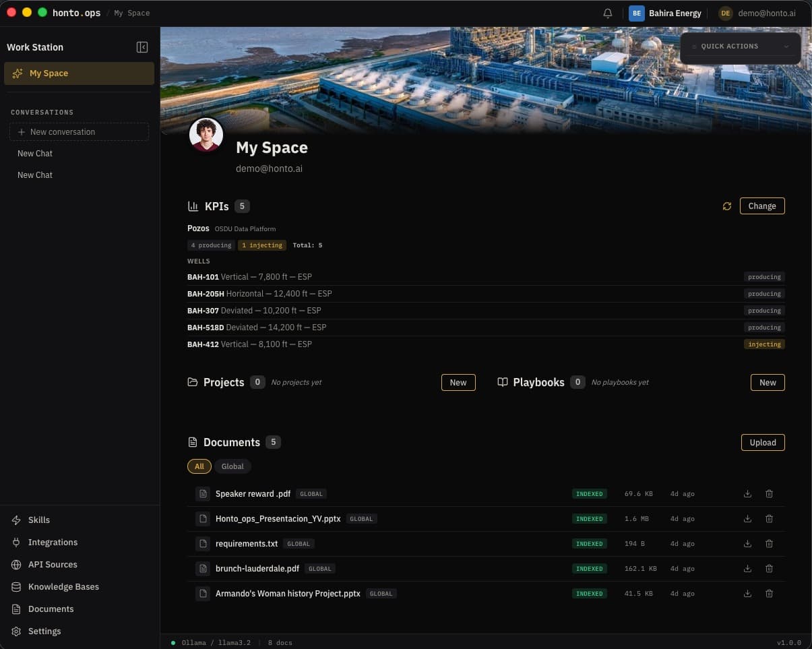
Task: Expand the Quick Actions dropdown
Action: pyautogui.click(x=739, y=46)
